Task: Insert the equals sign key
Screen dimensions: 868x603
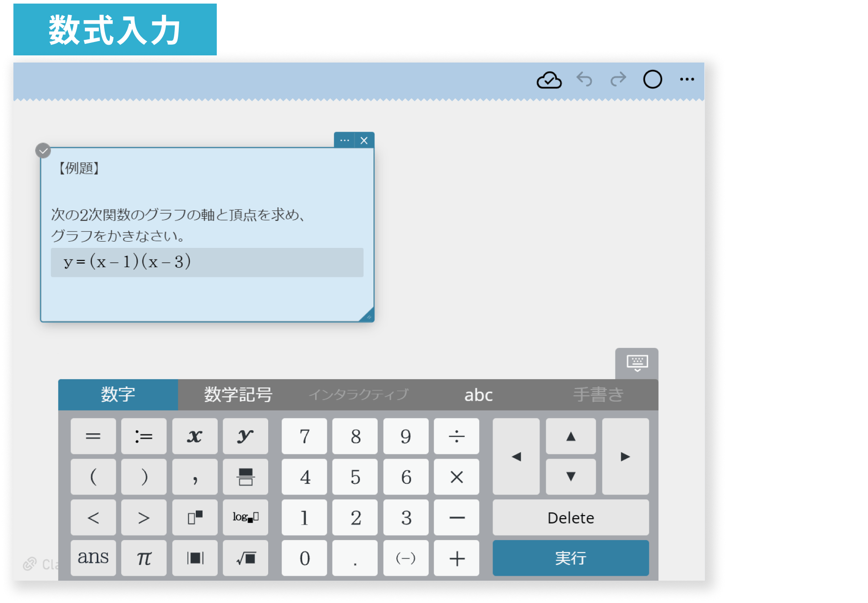Action: click(93, 436)
